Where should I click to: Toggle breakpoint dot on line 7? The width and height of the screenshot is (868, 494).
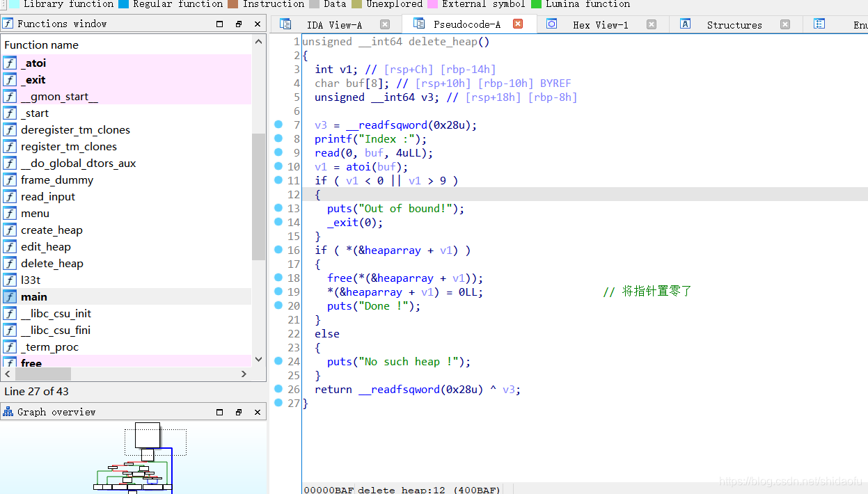click(278, 125)
